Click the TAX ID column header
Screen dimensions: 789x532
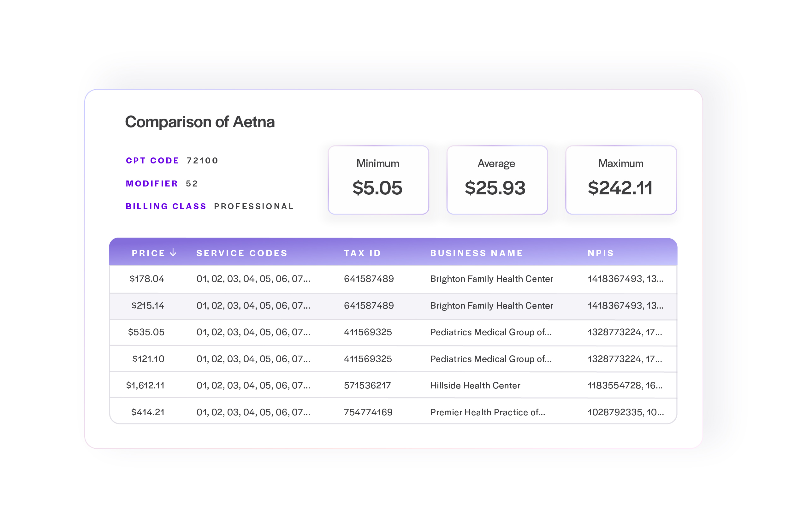point(362,253)
